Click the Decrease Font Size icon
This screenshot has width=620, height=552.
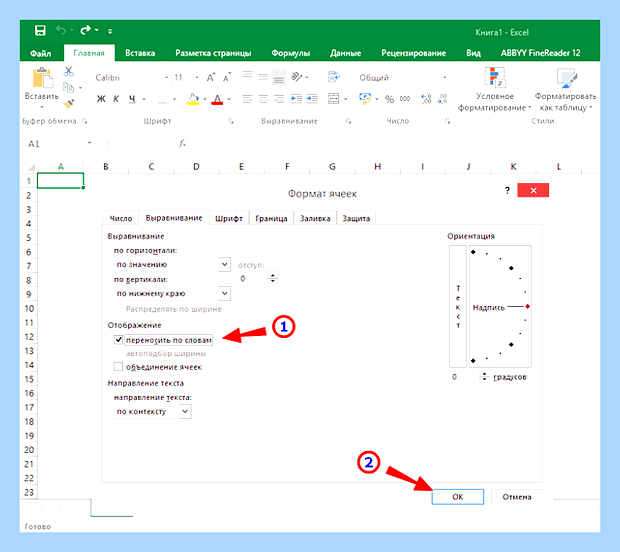227,77
